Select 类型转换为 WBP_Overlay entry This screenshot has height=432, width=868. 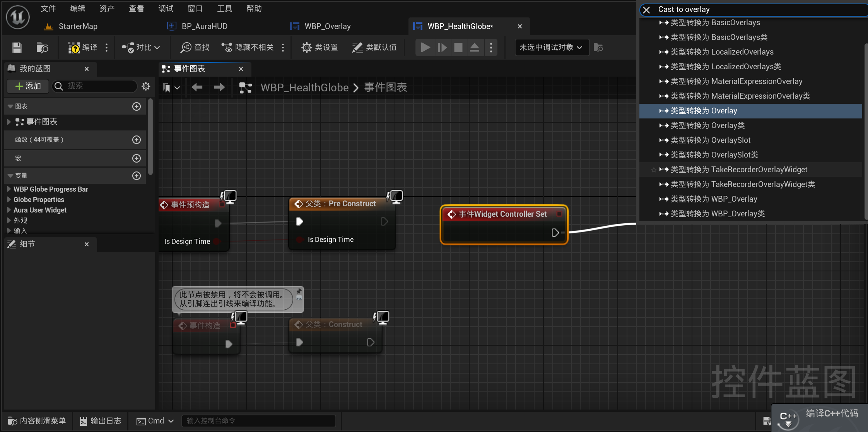pos(750,199)
